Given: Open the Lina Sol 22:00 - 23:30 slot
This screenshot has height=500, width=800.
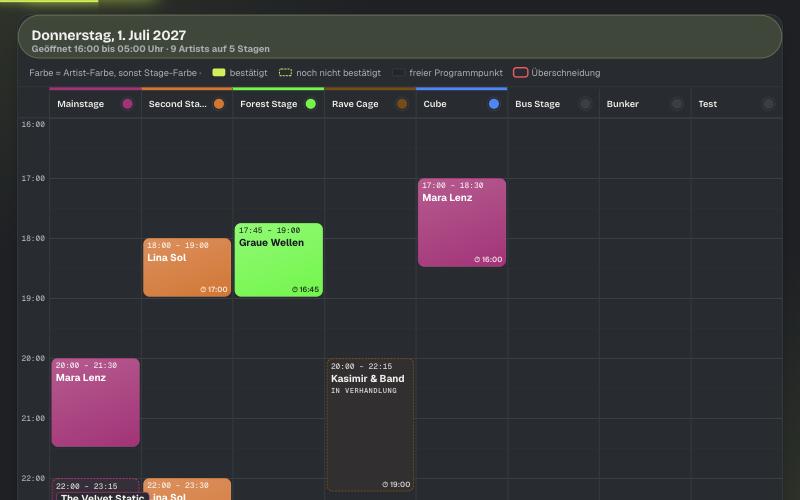Looking at the screenshot, I should pos(187,489).
